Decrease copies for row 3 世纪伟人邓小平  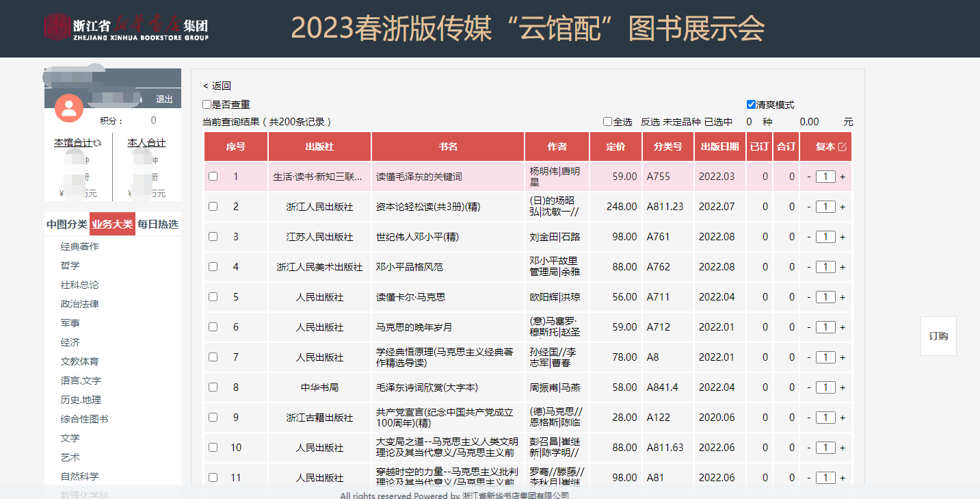809,237
